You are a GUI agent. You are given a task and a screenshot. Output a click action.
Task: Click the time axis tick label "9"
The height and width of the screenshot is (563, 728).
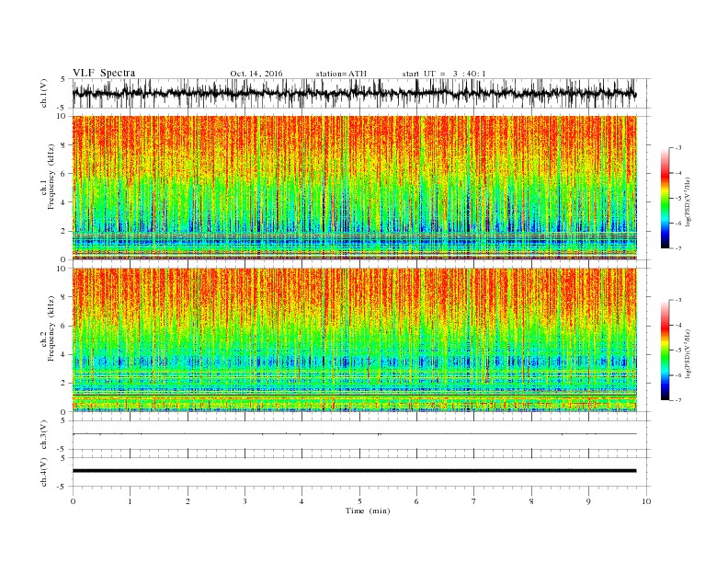coord(588,501)
